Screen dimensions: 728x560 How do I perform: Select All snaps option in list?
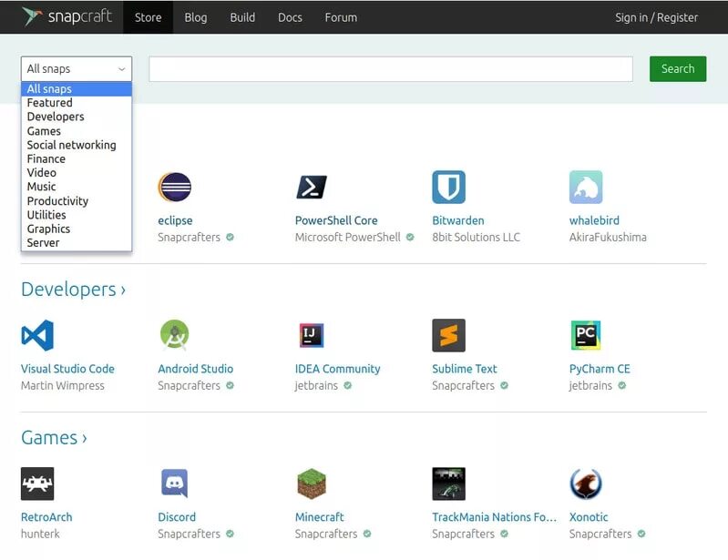click(77, 88)
